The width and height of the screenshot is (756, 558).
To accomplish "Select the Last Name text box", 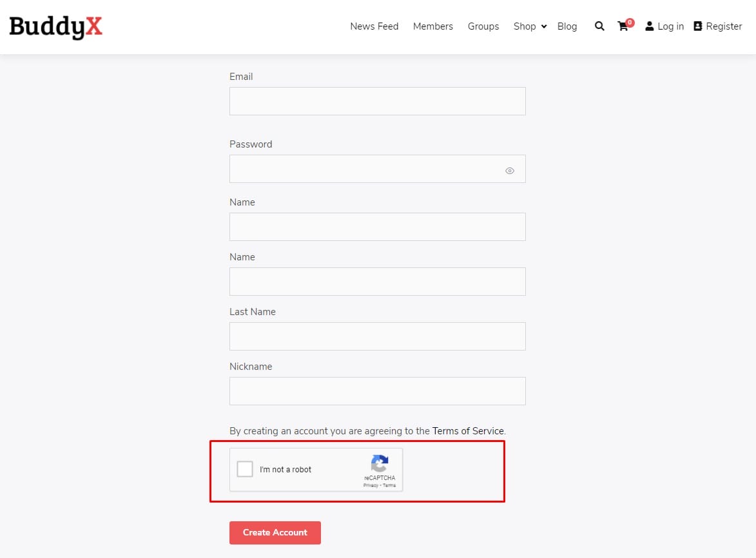I will [377, 336].
